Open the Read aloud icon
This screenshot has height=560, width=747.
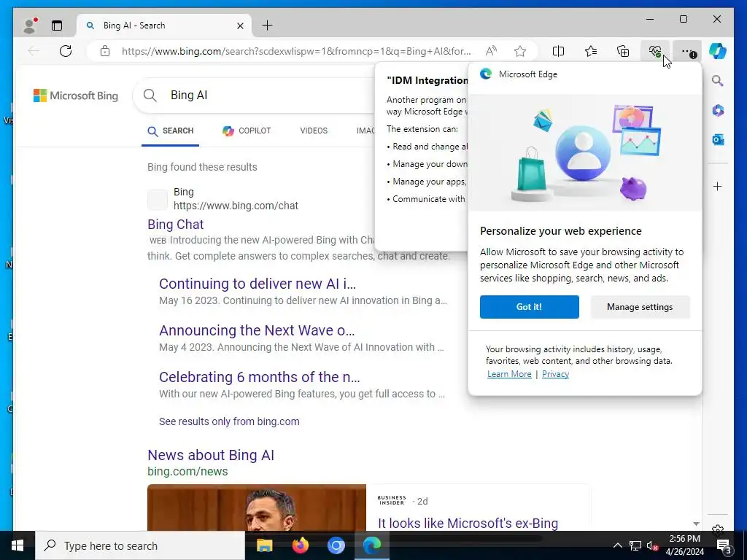[x=491, y=51]
